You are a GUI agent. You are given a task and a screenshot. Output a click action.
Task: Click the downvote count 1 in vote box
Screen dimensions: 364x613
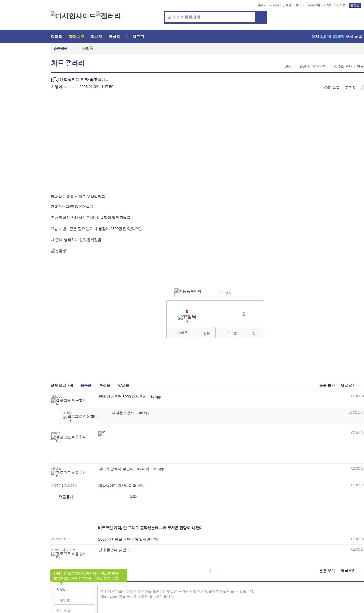point(244,314)
